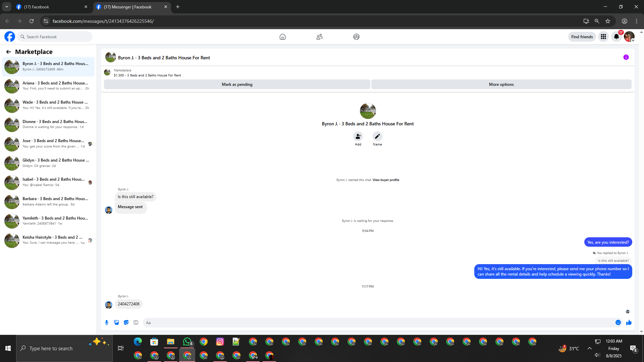Click Mark as pending button
The width and height of the screenshot is (644, 362).
pos(237,84)
